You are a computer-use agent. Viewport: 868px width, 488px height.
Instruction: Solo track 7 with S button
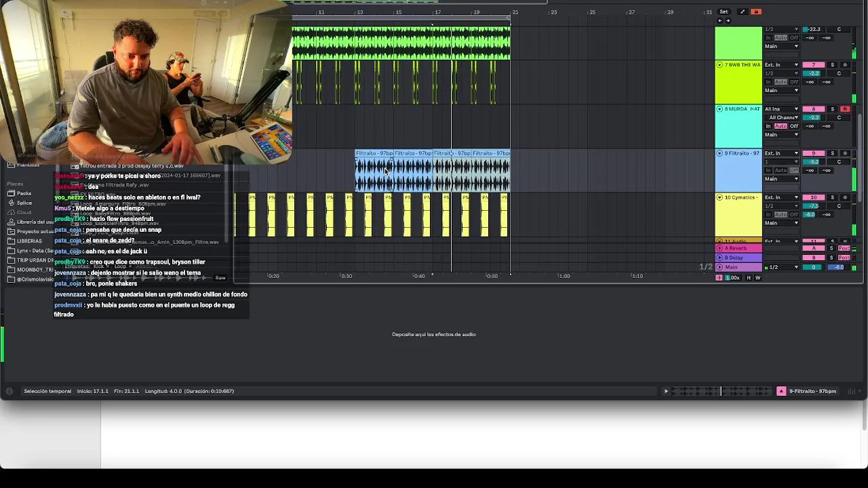[832, 65]
